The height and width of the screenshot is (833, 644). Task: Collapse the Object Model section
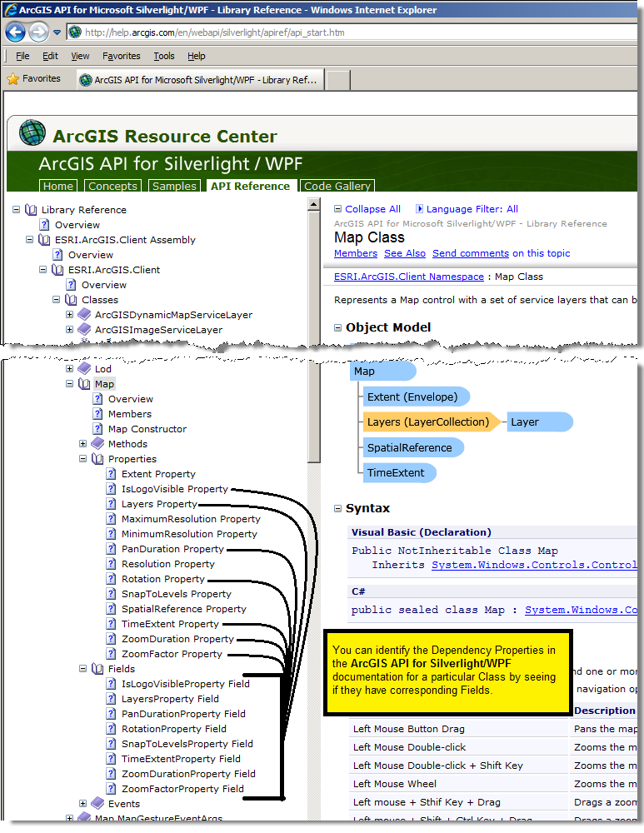[x=337, y=327]
